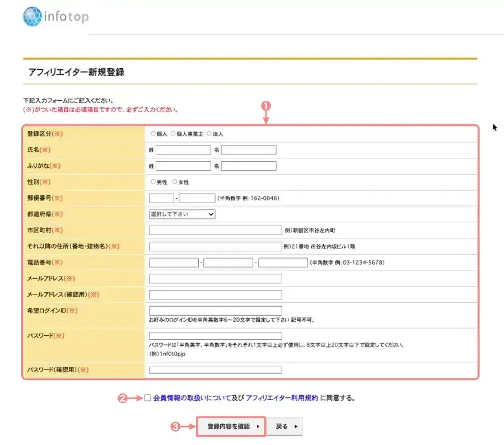Select the 個人 registration type radio button
The height and width of the screenshot is (445, 504).
click(152, 133)
